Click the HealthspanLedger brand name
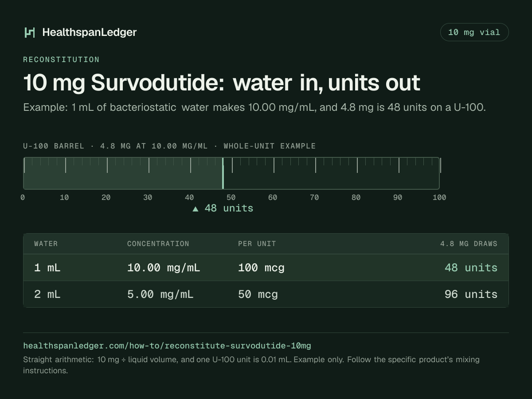The width and height of the screenshot is (532, 399). [x=90, y=32]
